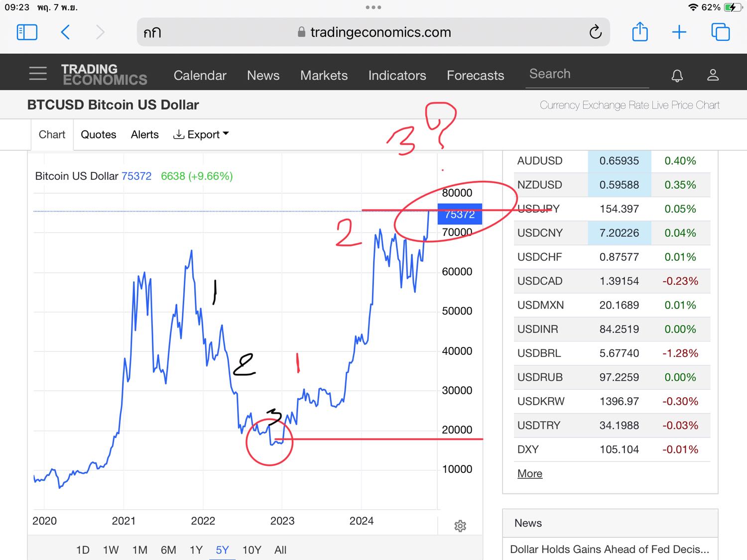Viewport: 747px width, 560px height.
Task: Focus the site Search field
Action: (x=587, y=74)
